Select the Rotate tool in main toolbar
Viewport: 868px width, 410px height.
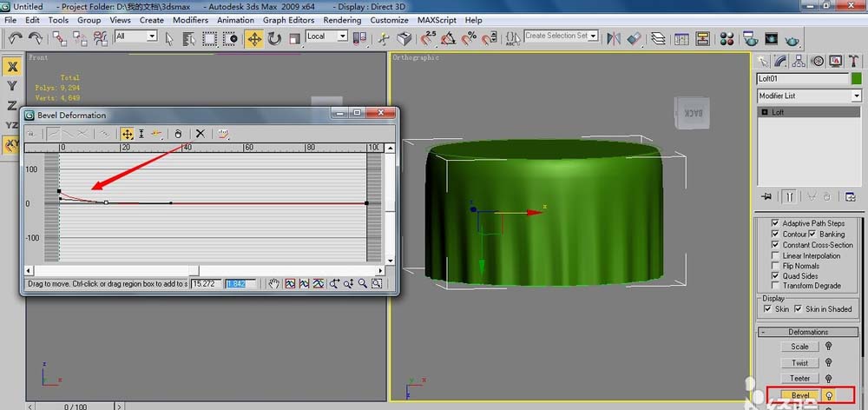click(274, 38)
